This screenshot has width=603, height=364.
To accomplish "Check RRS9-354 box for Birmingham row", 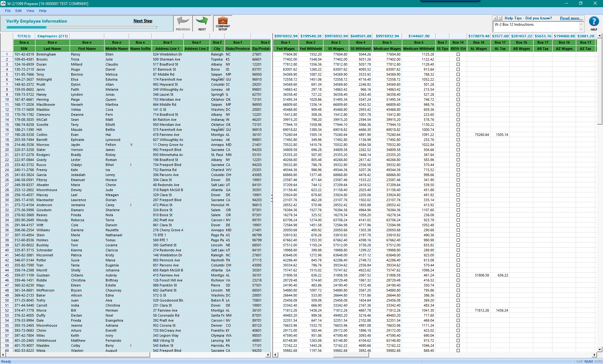I will [x=458, y=54].
